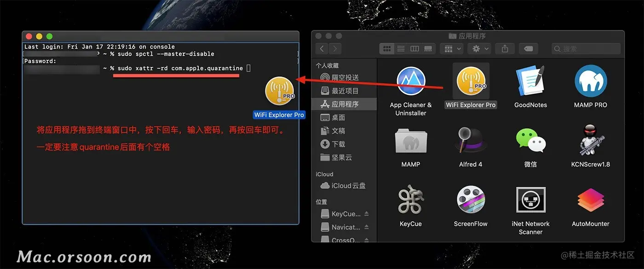The height and width of the screenshot is (269, 644).
Task: Switch Finder to list view
Action: [x=401, y=48]
